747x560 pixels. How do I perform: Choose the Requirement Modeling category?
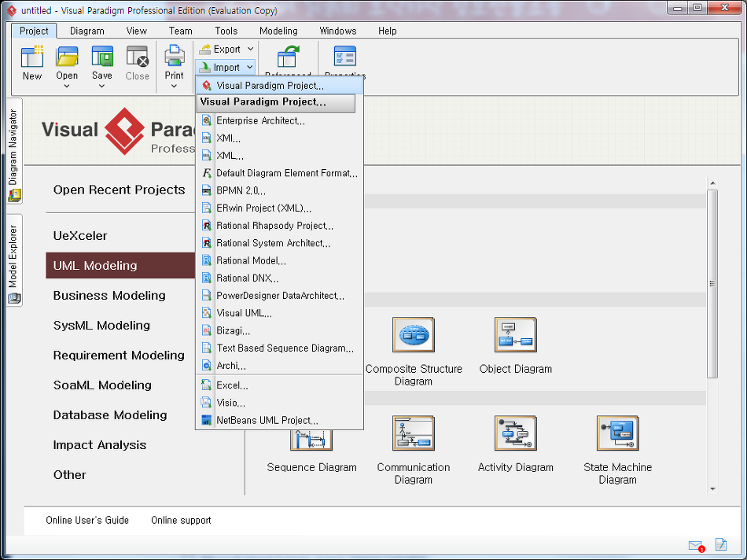pyautogui.click(x=120, y=355)
